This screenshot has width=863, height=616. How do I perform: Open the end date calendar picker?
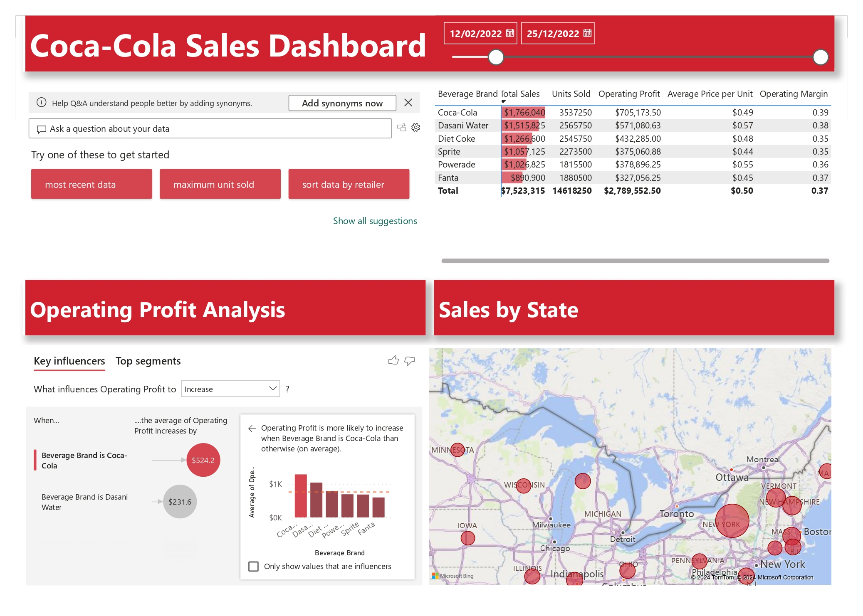coord(586,33)
